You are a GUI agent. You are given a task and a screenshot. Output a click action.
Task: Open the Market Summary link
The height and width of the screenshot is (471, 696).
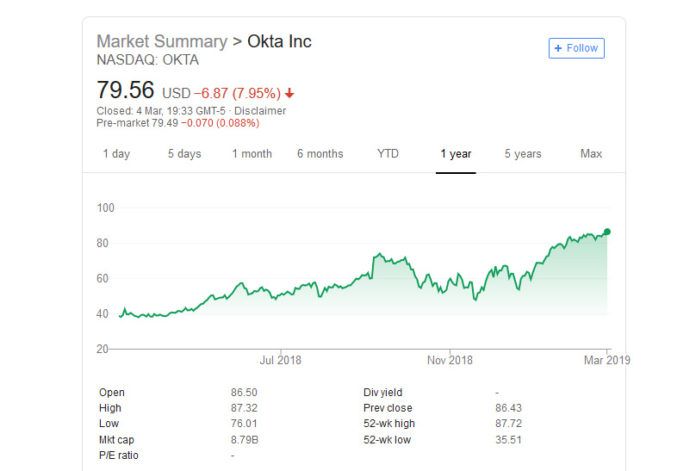click(x=162, y=41)
